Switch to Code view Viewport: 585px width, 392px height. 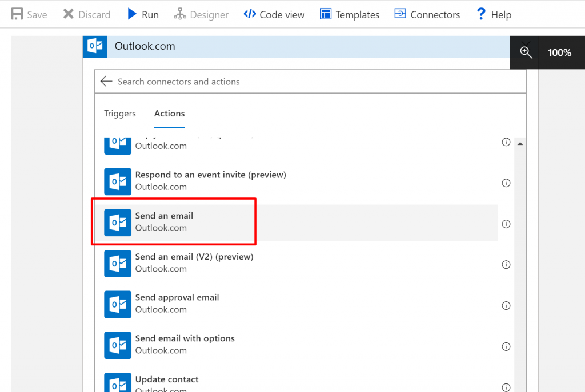(274, 14)
